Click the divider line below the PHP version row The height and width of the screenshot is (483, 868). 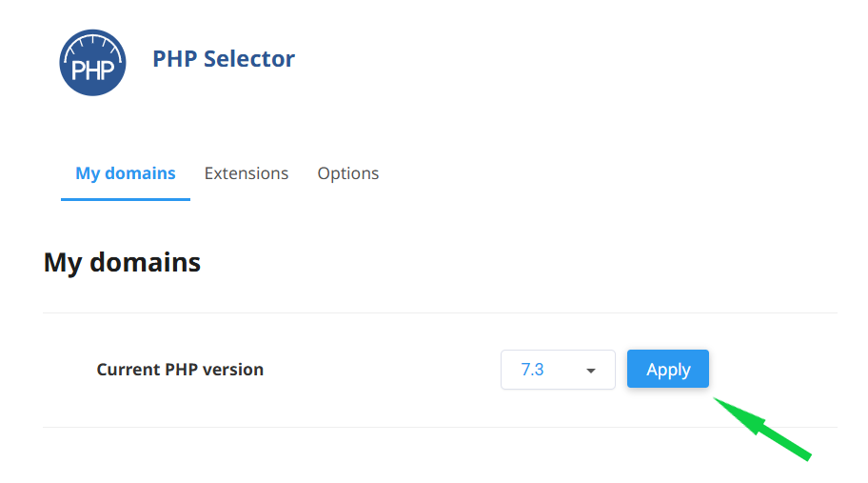440,427
